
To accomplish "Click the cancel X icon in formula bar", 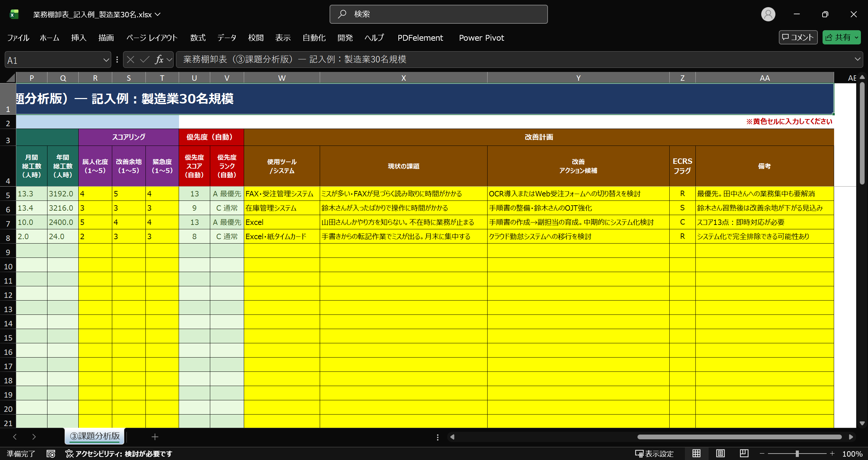I will [x=131, y=60].
